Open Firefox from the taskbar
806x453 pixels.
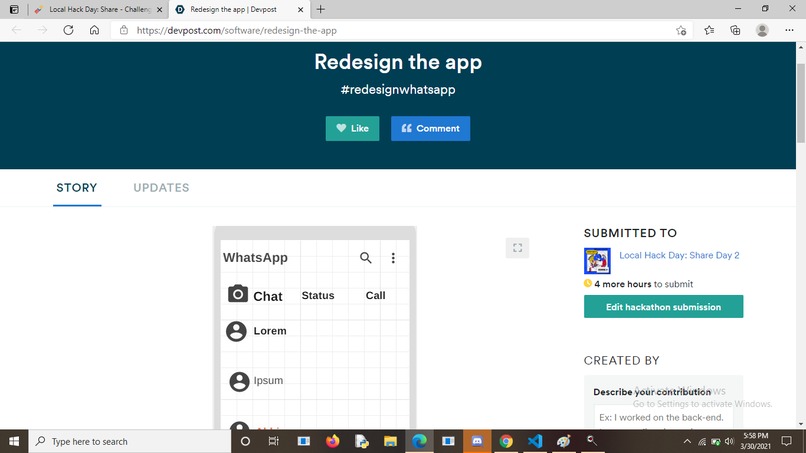333,441
